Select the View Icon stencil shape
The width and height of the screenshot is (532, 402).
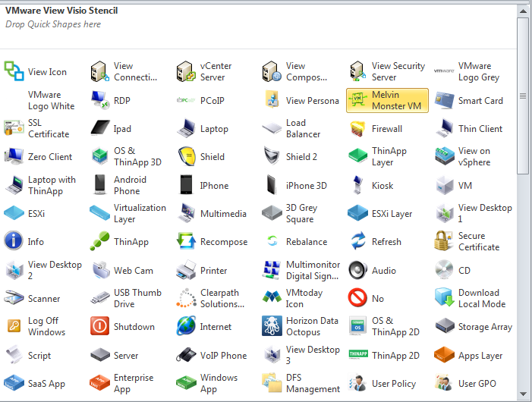(14, 71)
